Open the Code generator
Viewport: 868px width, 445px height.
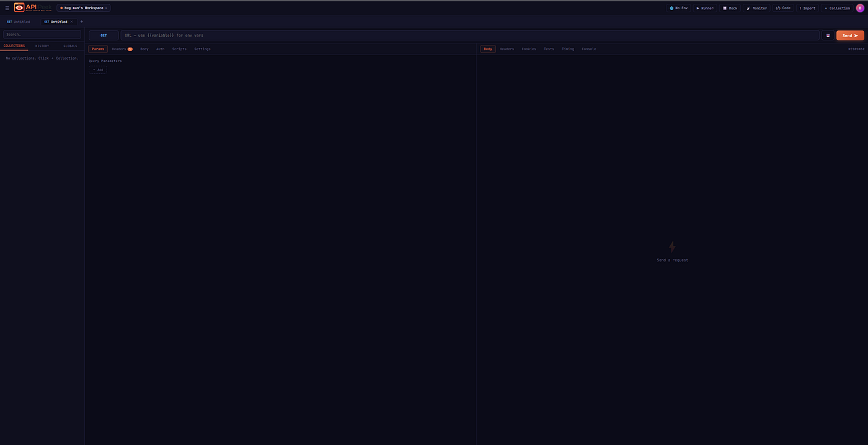point(783,8)
